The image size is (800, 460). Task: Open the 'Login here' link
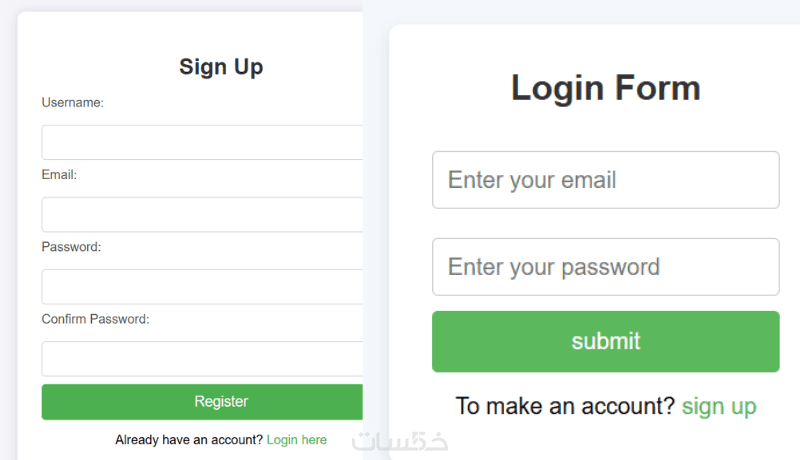pos(297,440)
